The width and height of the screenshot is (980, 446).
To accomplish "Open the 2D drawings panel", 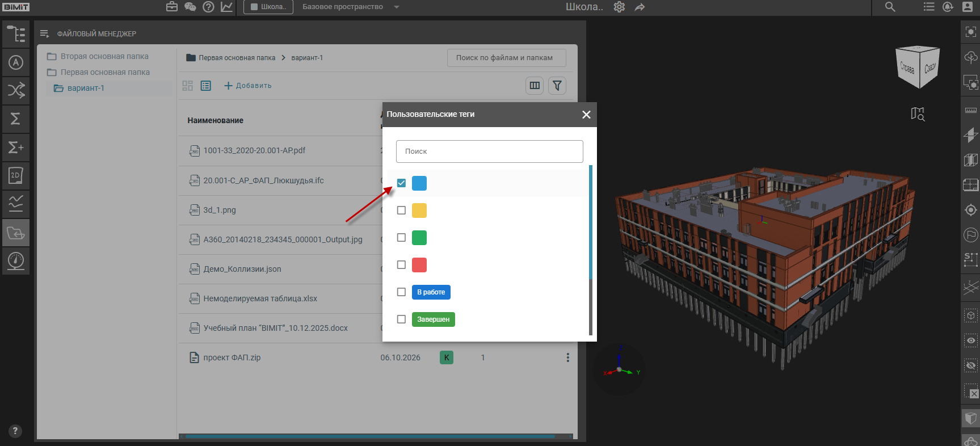I will (x=16, y=175).
